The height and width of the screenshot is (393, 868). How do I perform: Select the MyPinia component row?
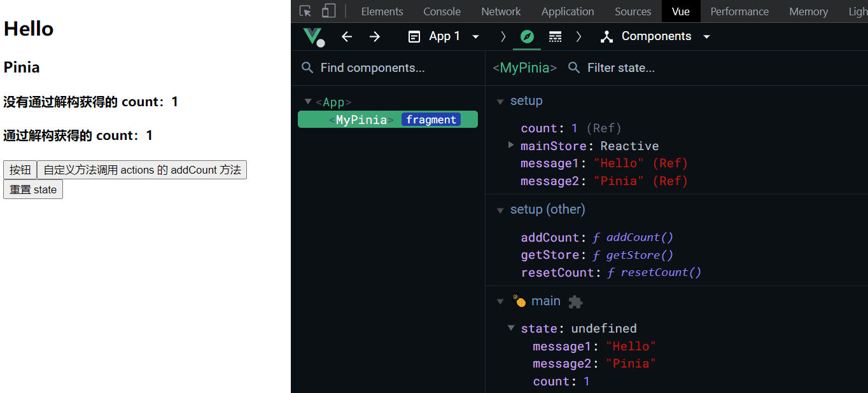point(388,120)
